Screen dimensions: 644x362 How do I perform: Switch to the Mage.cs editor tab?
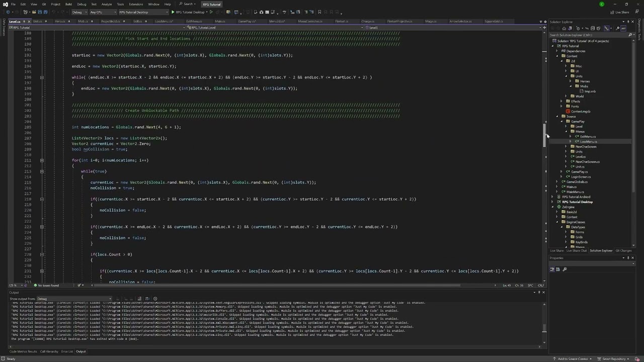(x=431, y=22)
